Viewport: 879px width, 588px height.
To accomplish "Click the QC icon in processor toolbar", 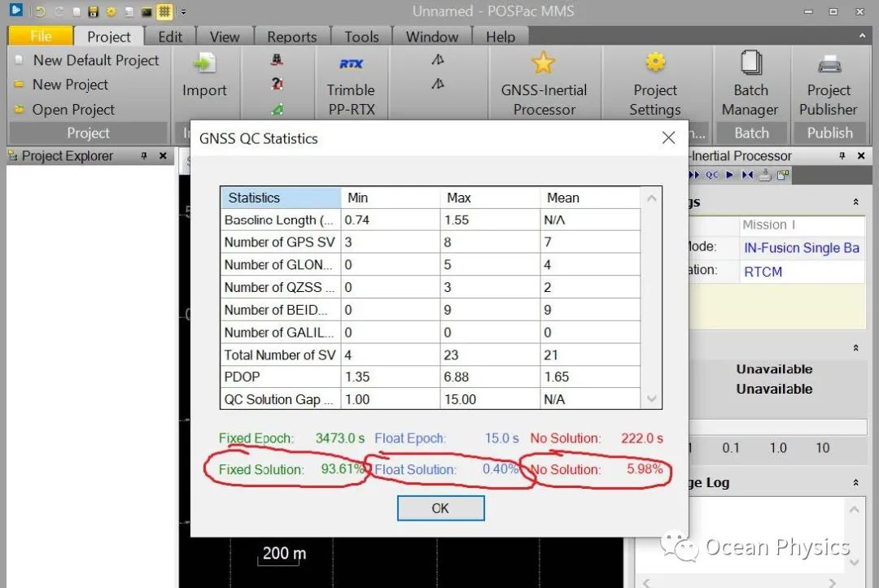I will coord(712,175).
